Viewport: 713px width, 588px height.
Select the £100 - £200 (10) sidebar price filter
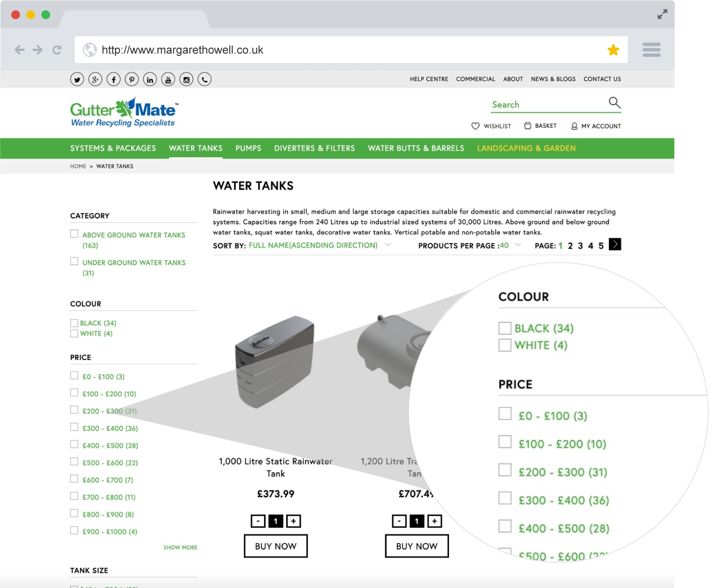pos(74,393)
